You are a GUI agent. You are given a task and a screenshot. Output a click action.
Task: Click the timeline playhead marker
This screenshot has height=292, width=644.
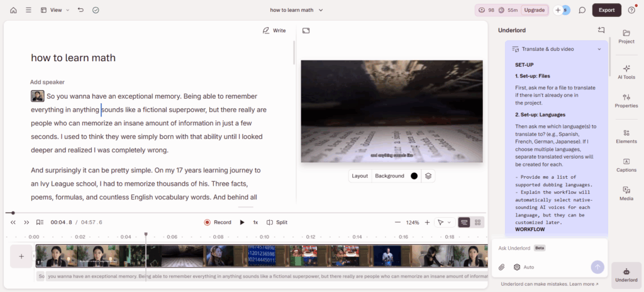tap(146, 235)
